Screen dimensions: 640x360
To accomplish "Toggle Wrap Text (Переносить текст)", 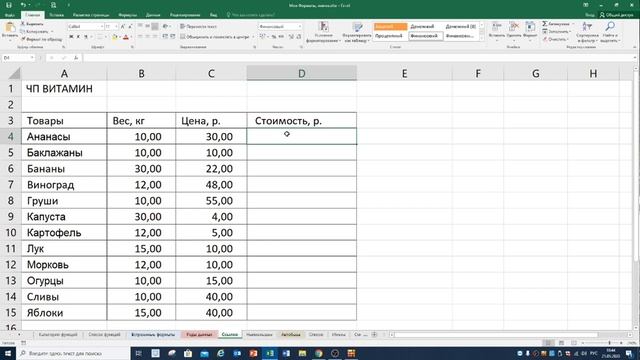I will coord(198,27).
